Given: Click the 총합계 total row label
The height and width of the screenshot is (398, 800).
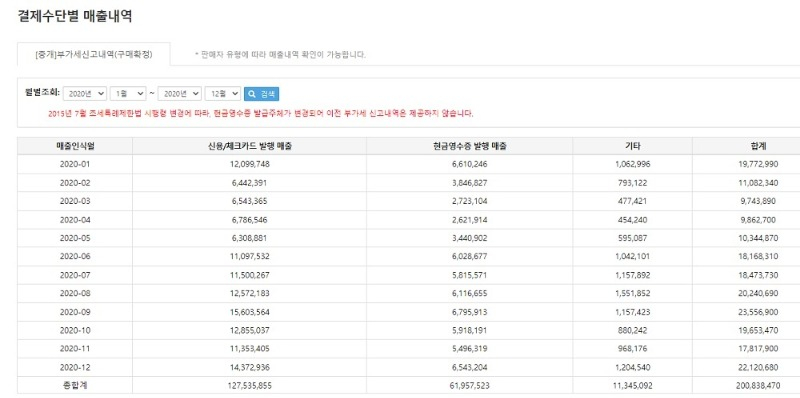Looking at the screenshot, I should point(75,386).
